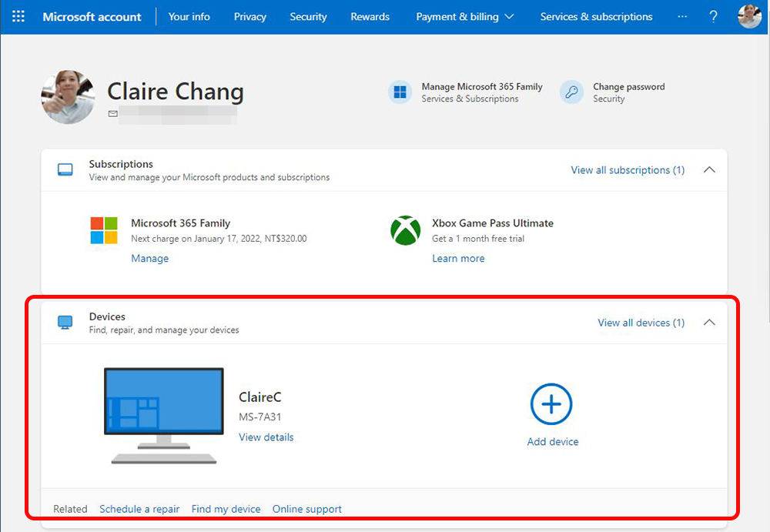Click Claire Chang's profile photo

click(68, 97)
